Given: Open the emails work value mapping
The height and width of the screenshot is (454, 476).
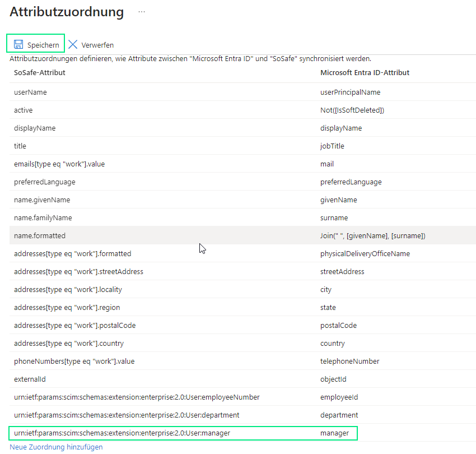Looking at the screenshot, I should coord(59,164).
